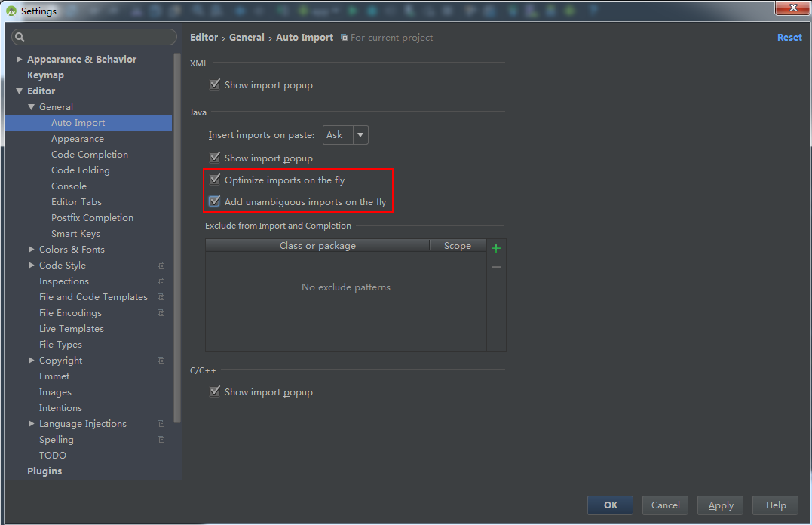Select File and Code Templates
The image size is (812, 525).
coord(93,297)
